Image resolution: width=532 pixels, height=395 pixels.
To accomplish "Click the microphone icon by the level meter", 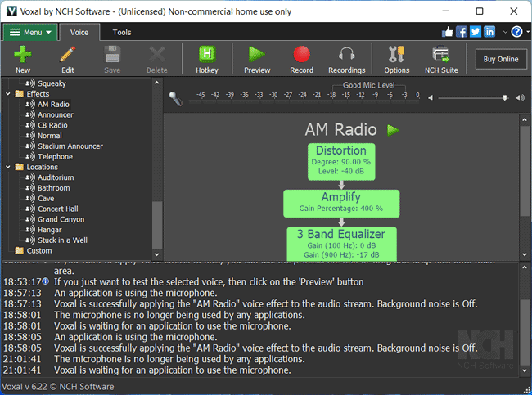I will 176,99.
